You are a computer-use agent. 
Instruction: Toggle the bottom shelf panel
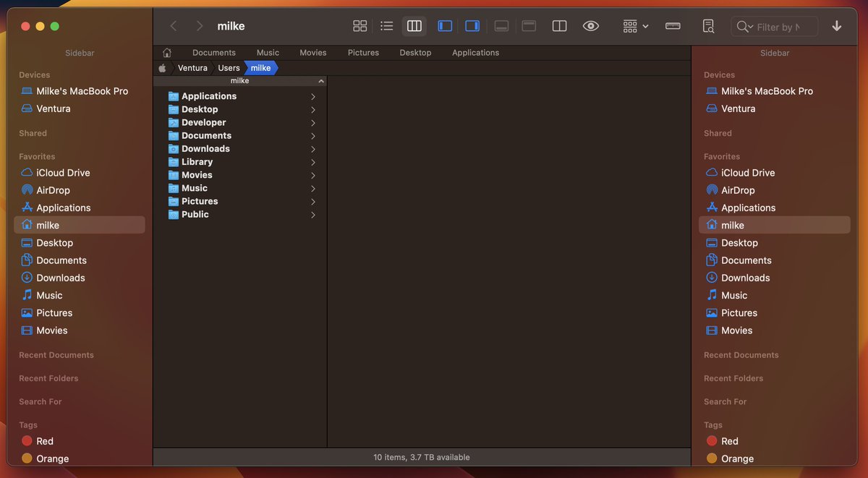pyautogui.click(x=501, y=26)
